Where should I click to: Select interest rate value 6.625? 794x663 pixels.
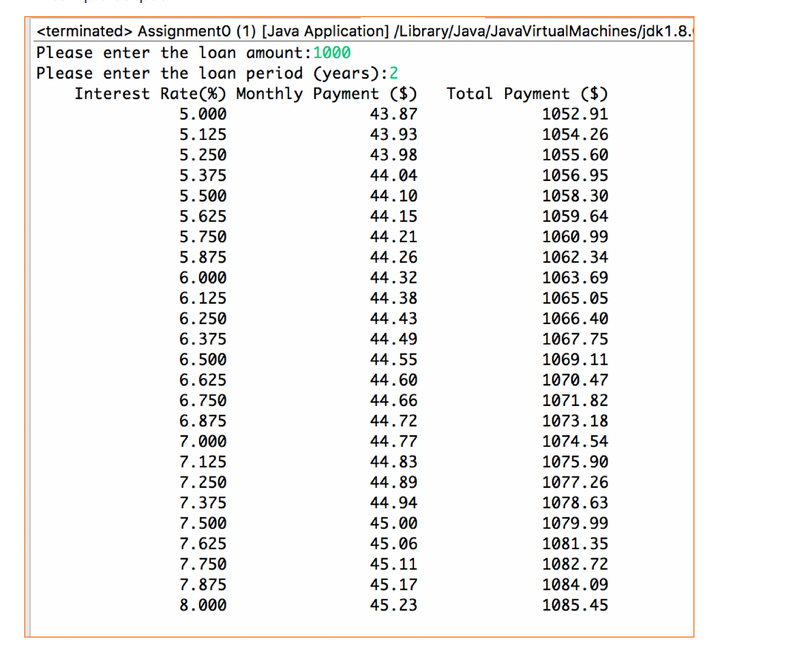[x=203, y=380]
